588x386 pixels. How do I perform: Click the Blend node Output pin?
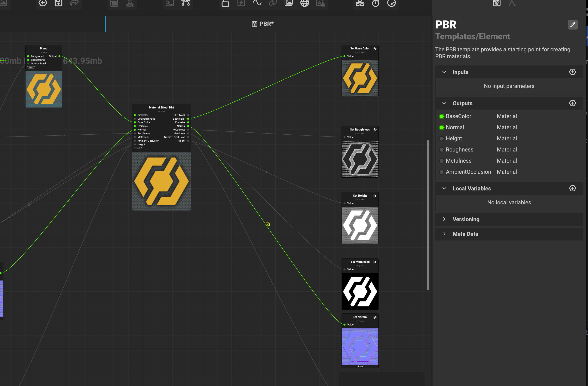tap(59, 56)
